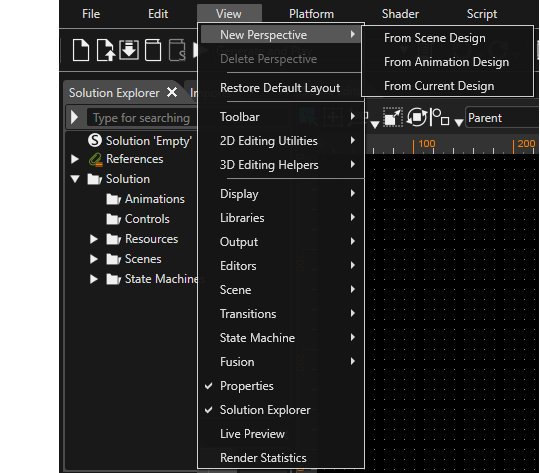Click the pivot anchor icon

tap(440, 117)
